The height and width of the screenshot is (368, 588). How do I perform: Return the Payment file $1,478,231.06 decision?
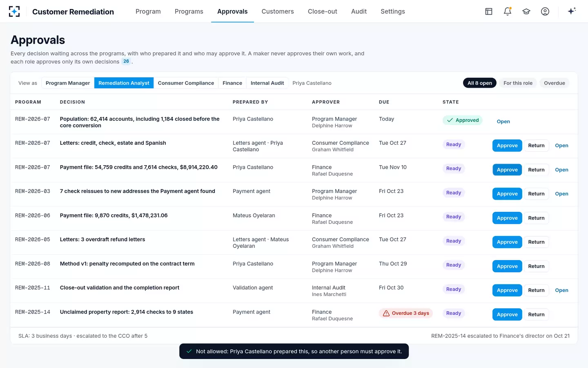536,218
